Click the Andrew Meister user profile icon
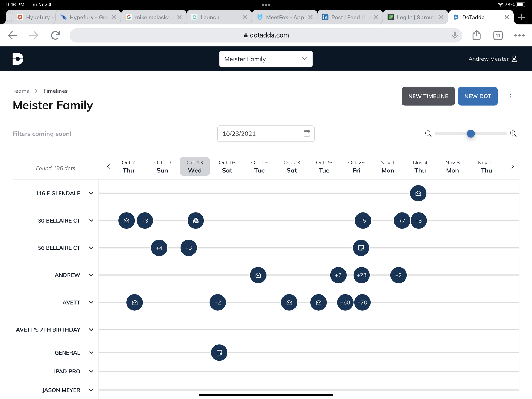 tap(514, 59)
